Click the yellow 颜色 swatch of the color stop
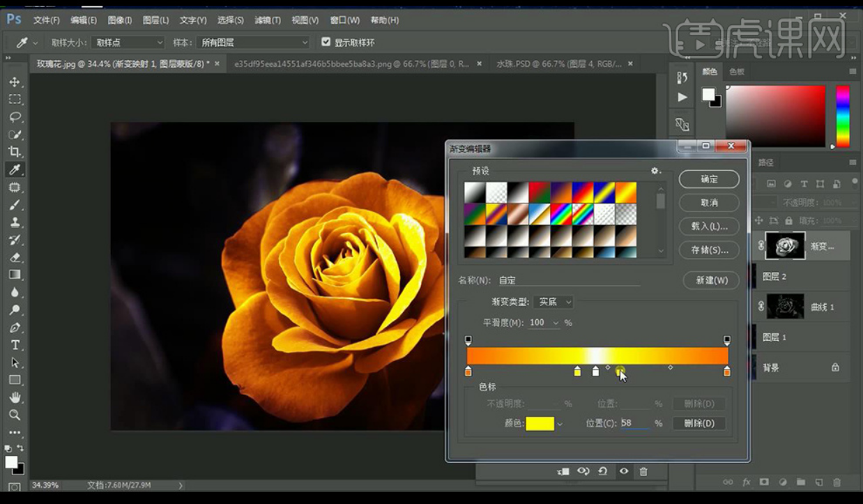The height and width of the screenshot is (504, 863). click(x=540, y=424)
